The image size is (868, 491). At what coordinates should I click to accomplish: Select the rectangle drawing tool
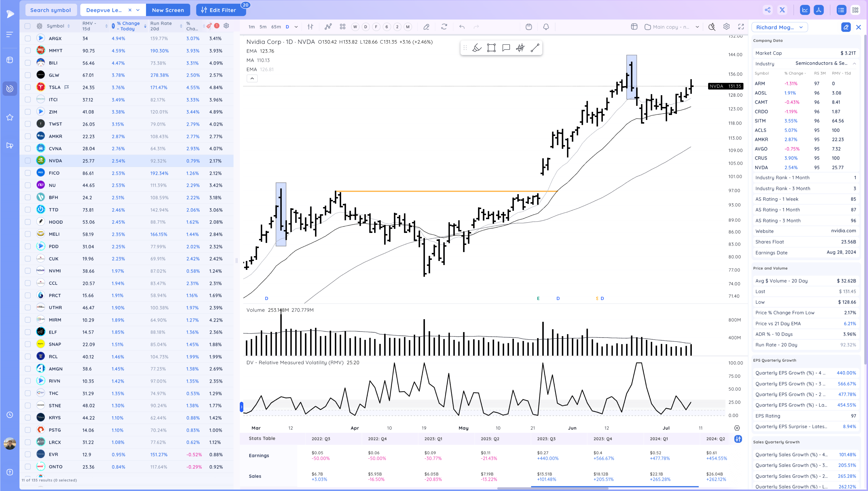(x=491, y=48)
